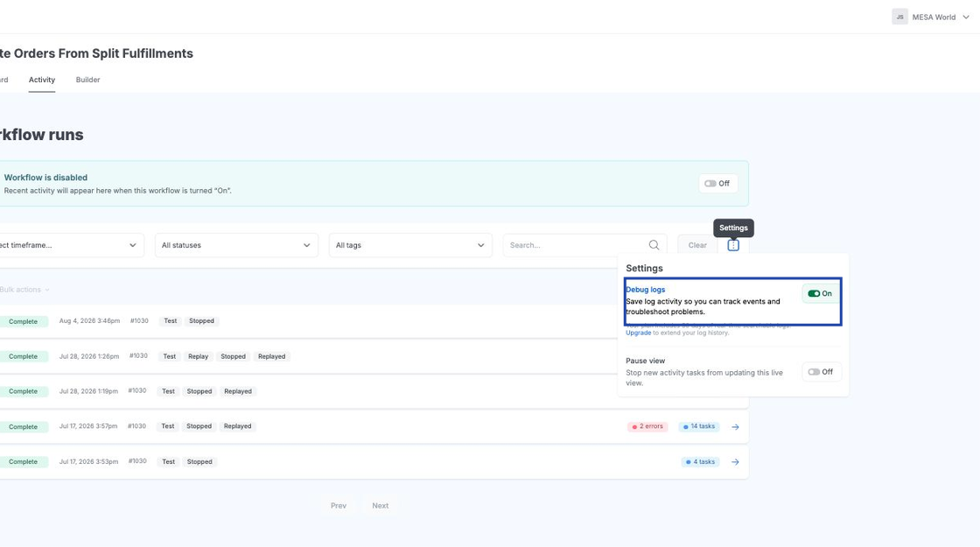
Task: Go to the Prev page
Action: pyautogui.click(x=338, y=506)
